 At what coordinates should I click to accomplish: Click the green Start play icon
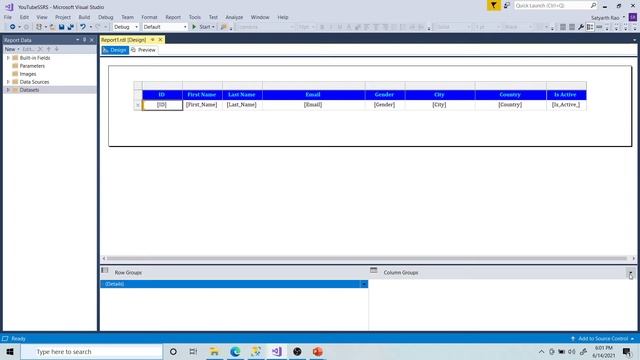coord(194,27)
